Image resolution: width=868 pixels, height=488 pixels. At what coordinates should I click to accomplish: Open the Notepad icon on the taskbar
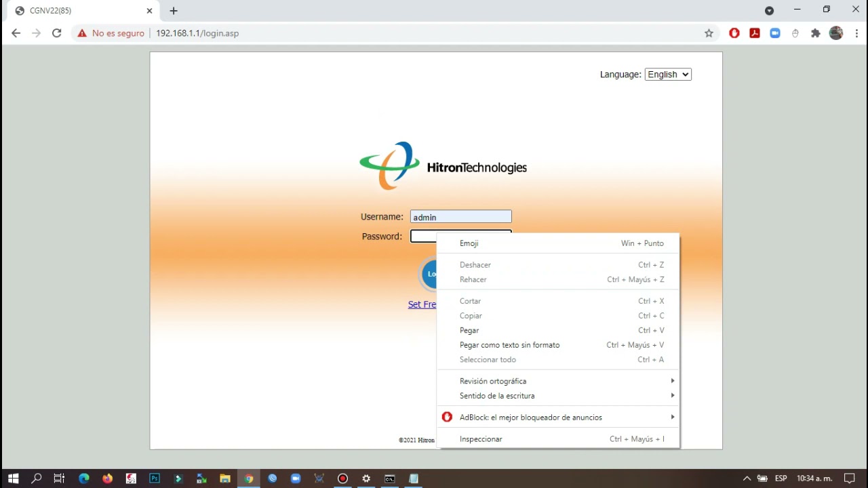click(x=414, y=479)
